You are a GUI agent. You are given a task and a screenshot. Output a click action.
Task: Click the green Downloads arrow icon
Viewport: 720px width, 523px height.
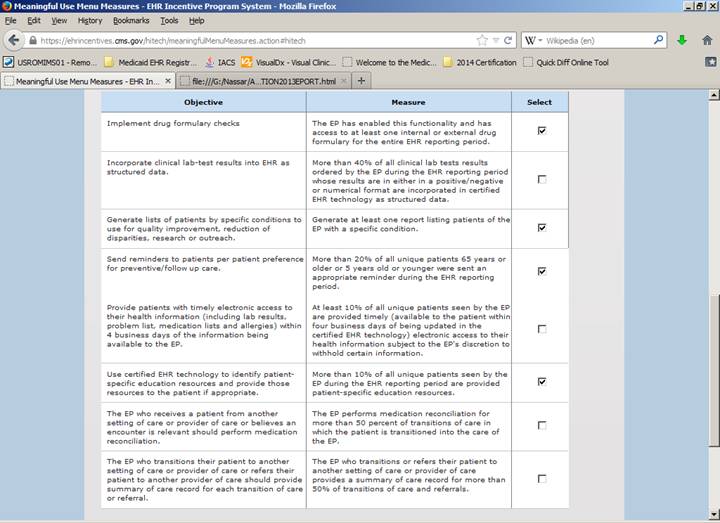(681, 40)
